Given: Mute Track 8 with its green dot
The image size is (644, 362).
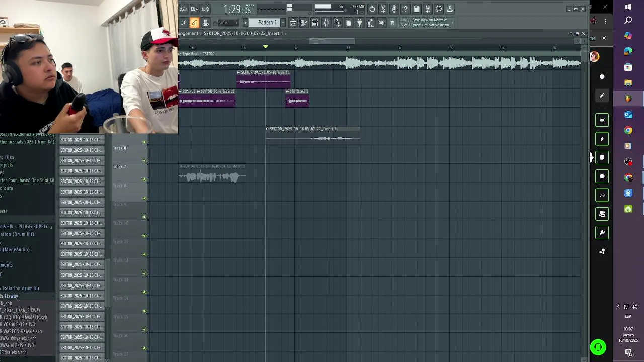Looking at the screenshot, I should pyautogui.click(x=145, y=198).
